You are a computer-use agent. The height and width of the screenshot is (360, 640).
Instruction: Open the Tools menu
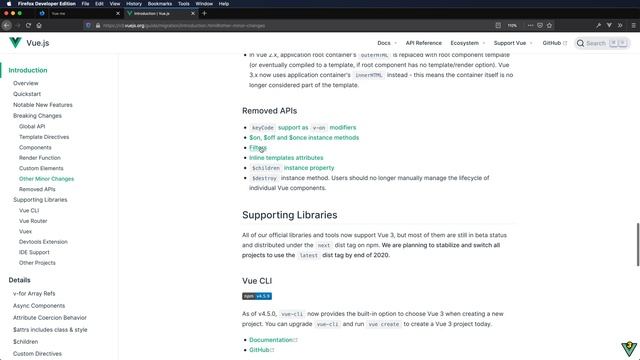click(x=184, y=4)
